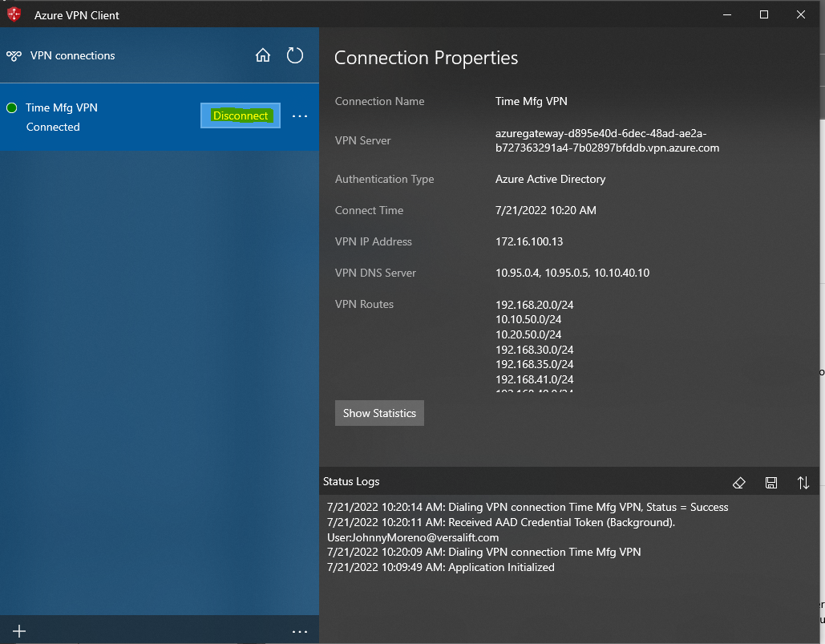
Task: Click the Home icon in VPN connections
Action: point(263,55)
